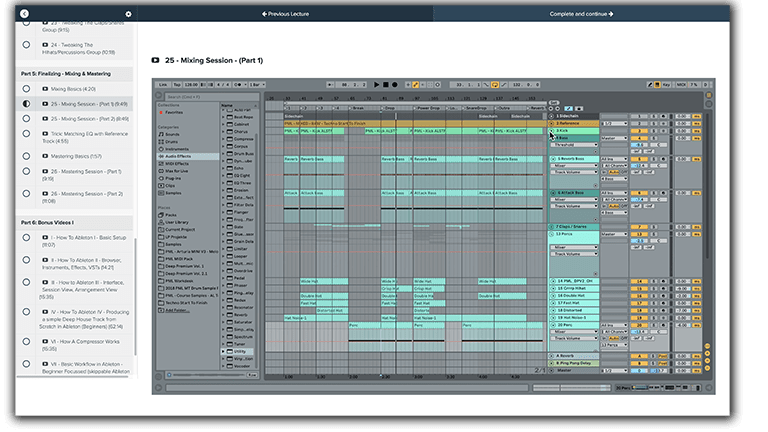Viewport: 768px width, 432px height.
Task: Click Complete and continue
Action: 581,14
